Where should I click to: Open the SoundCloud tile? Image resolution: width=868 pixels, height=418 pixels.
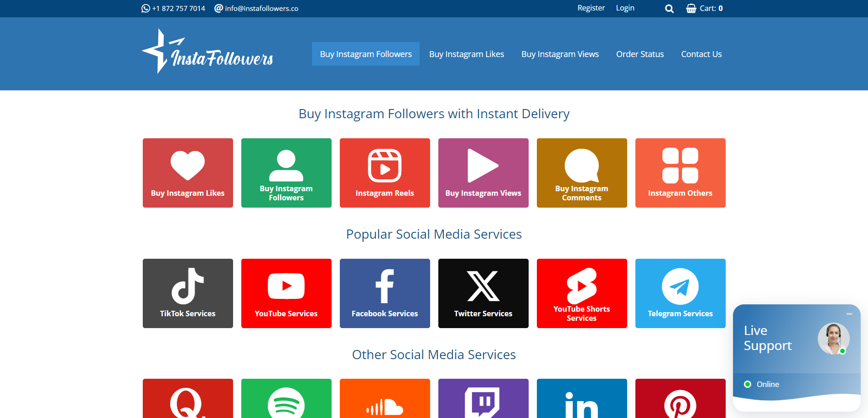[x=385, y=398]
